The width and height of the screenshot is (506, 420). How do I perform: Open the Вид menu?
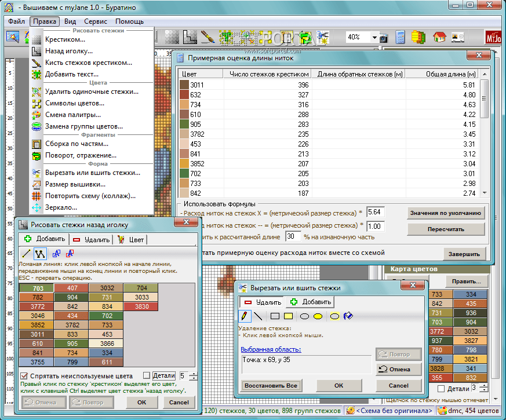70,21
